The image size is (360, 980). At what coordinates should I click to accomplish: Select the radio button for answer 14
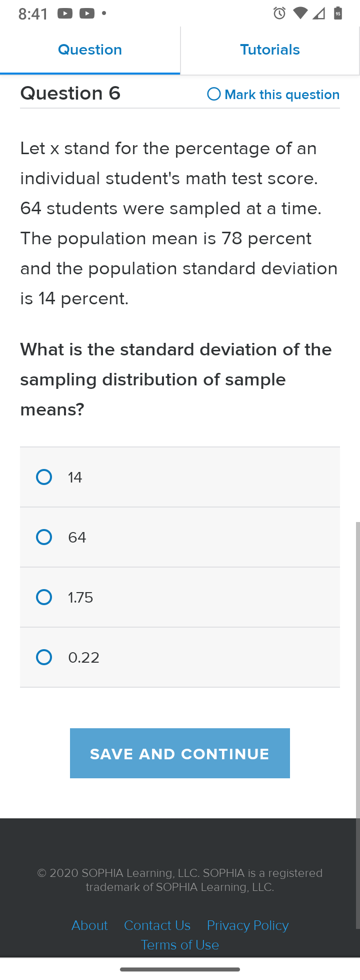44,477
